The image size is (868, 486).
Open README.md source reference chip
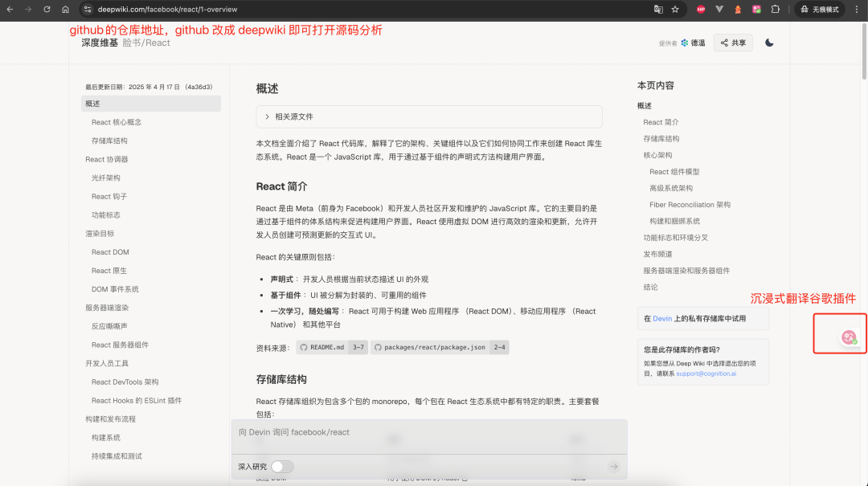[332, 348]
